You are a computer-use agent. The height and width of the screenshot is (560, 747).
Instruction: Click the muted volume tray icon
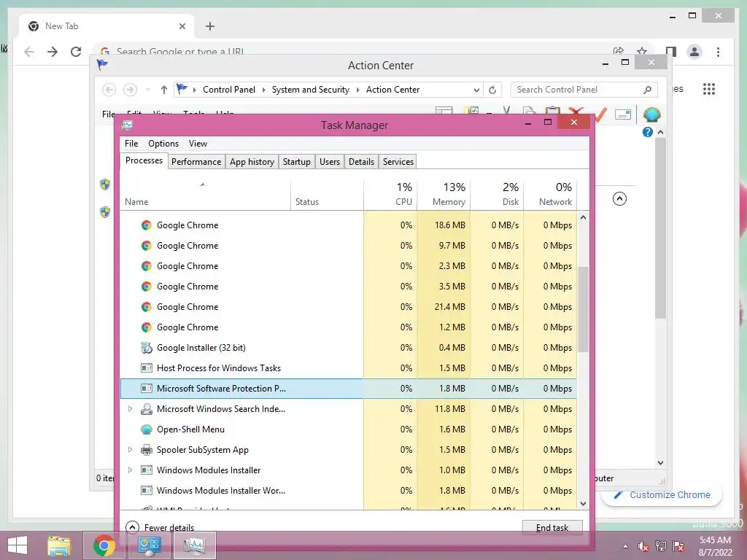tap(643, 546)
